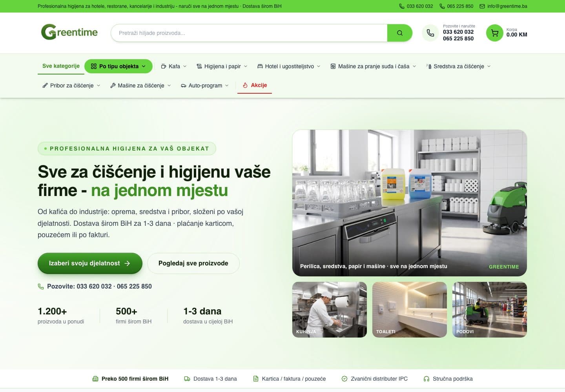This screenshot has height=392, width=565.
Task: Click the arrow icon in Izaberi svoju djelatnost
Action: coord(127,263)
